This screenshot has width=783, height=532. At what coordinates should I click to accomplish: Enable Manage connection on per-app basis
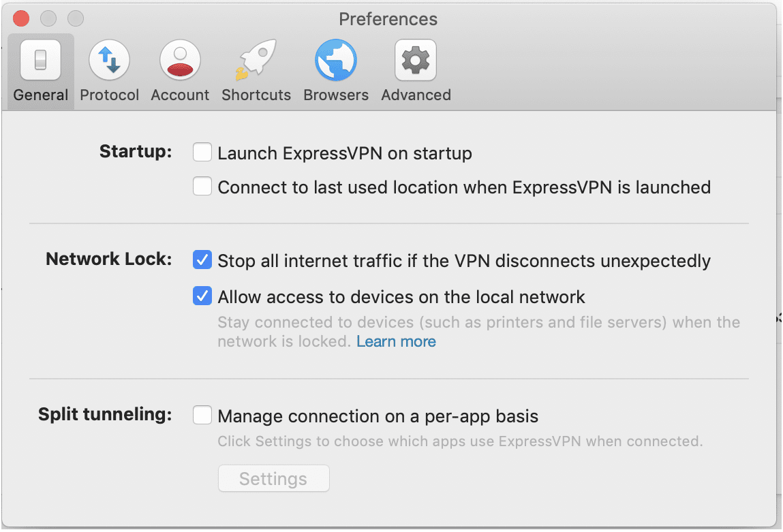202,415
